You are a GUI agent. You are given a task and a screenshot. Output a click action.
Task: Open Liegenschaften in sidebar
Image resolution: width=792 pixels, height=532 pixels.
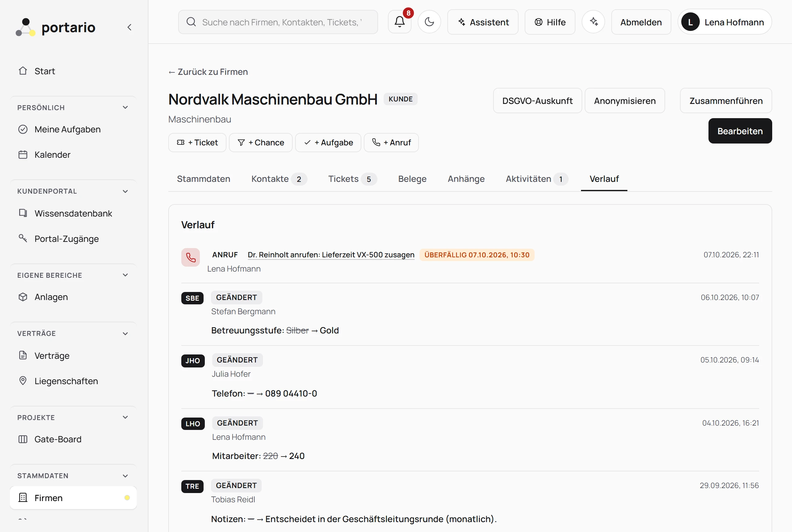(x=73, y=381)
